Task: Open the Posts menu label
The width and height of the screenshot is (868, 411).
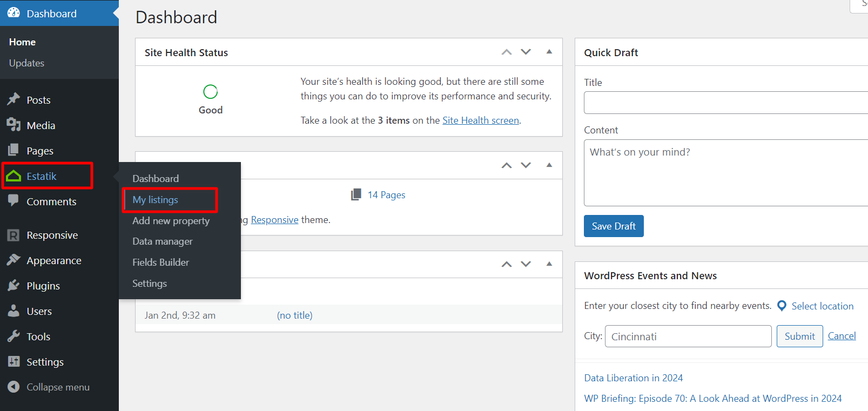Action: tap(38, 100)
